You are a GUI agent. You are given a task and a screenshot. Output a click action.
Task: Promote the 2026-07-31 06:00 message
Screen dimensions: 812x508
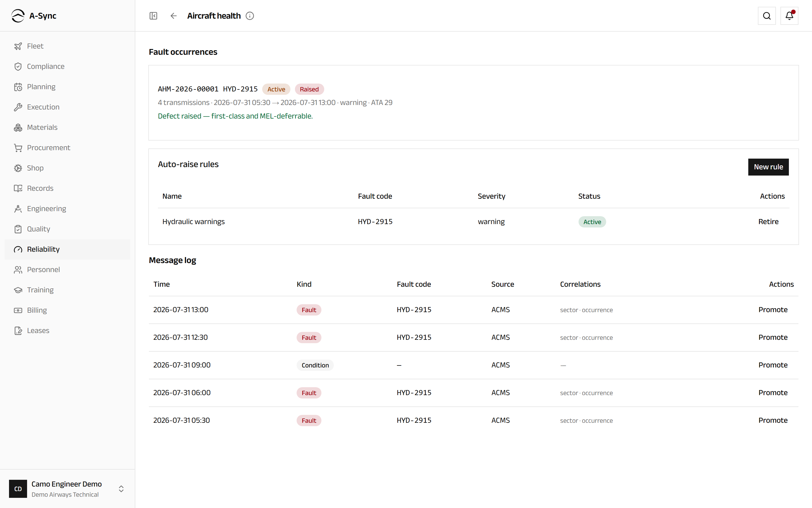(773, 393)
